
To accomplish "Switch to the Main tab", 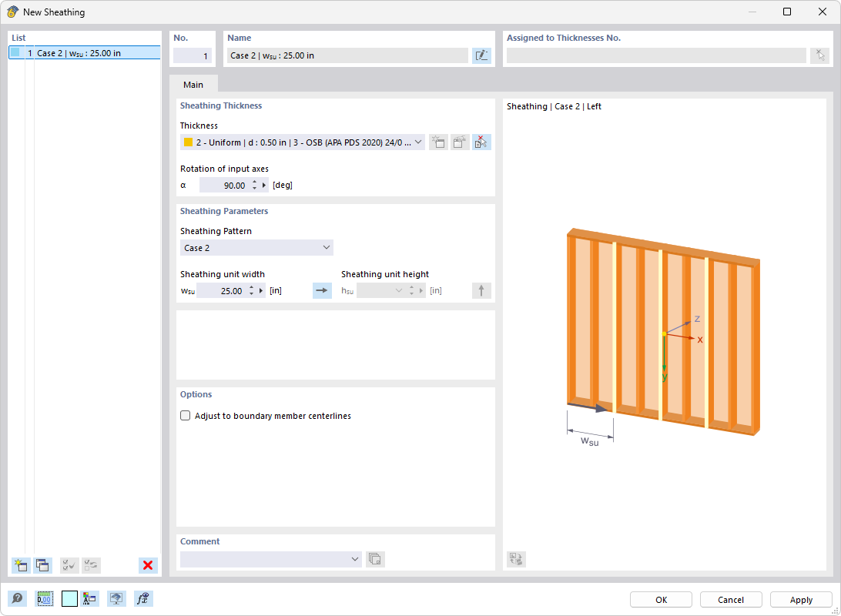I will pos(193,85).
